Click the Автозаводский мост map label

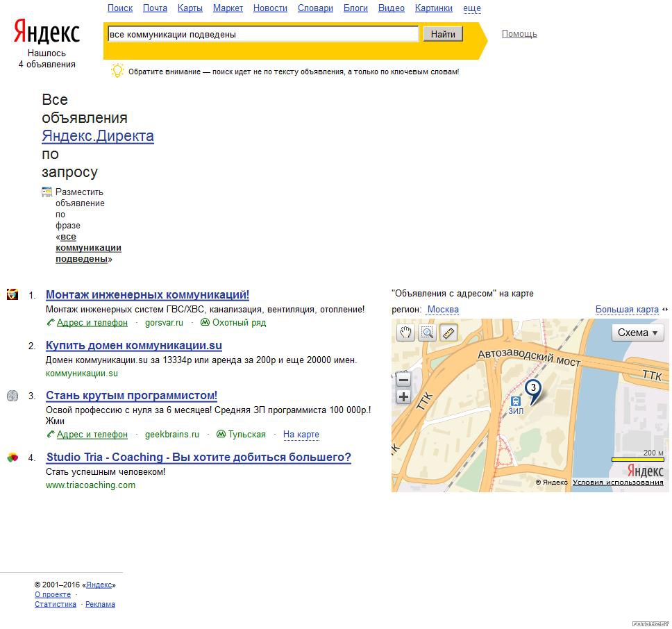pyautogui.click(x=529, y=358)
